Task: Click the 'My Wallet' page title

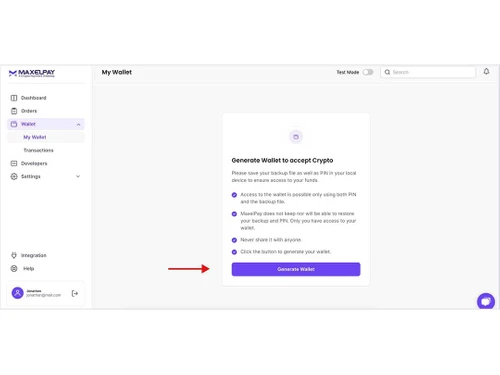Action: (x=117, y=72)
